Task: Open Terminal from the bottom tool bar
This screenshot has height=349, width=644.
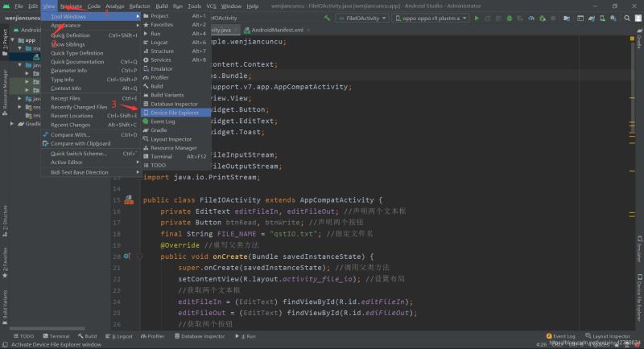Action: pyautogui.click(x=56, y=336)
